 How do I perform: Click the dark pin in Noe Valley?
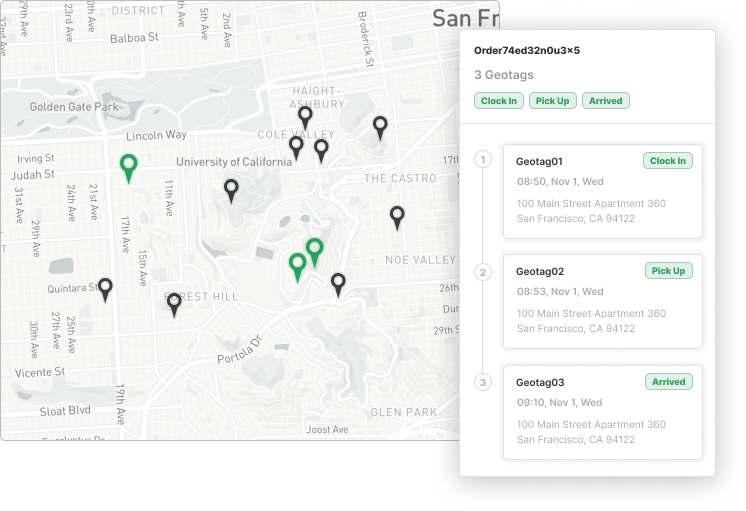pos(397,216)
